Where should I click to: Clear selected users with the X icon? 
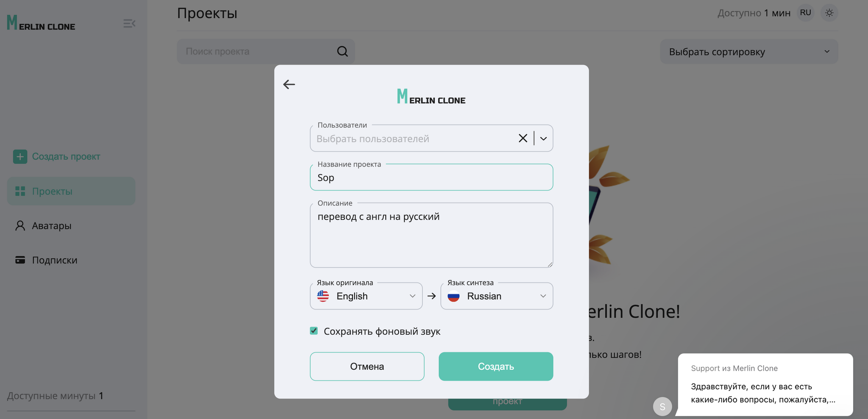(523, 138)
